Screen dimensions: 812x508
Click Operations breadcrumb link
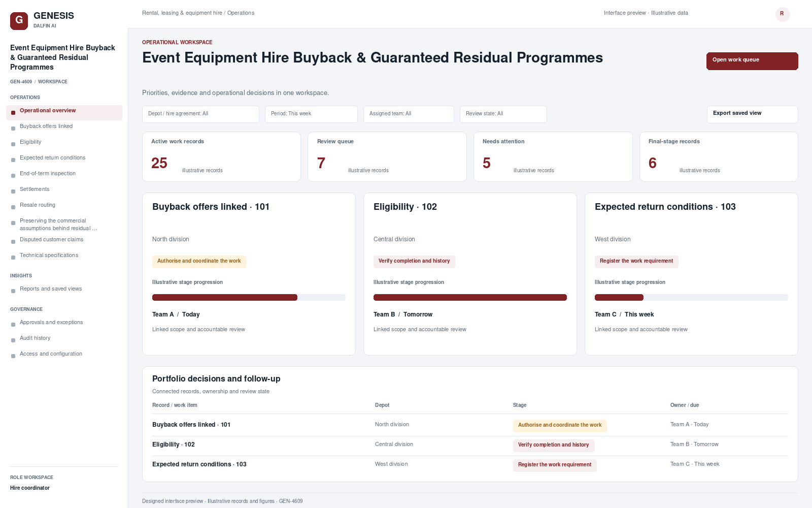(x=241, y=13)
